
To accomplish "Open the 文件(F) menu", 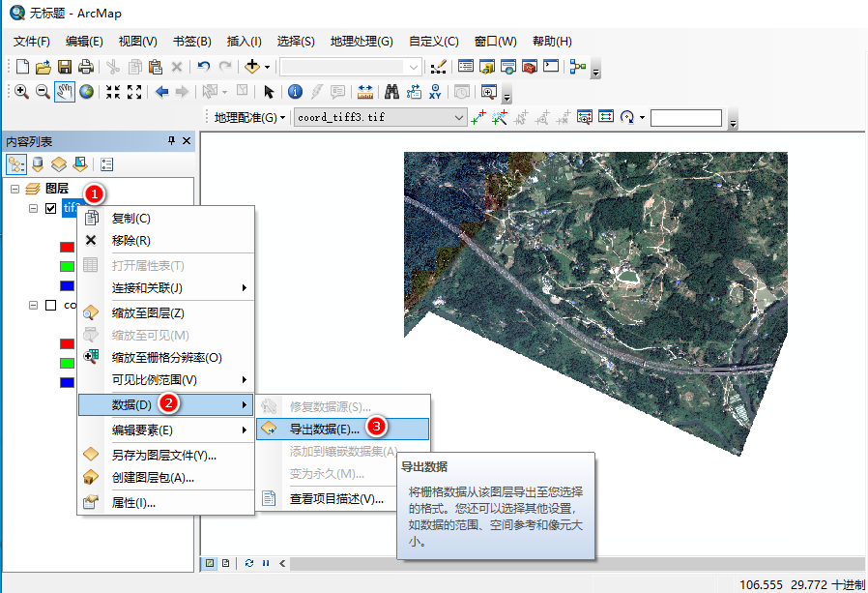I will tap(32, 42).
